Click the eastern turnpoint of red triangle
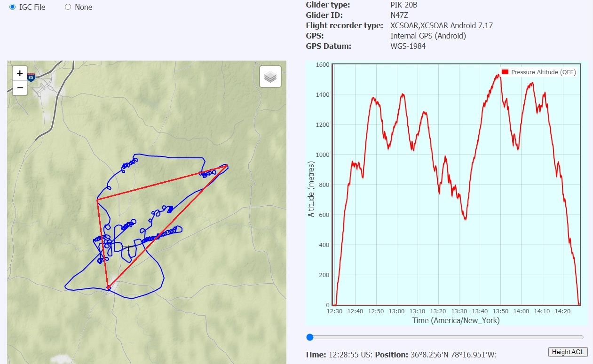Screen dimensions: 593x364 pos(227,165)
